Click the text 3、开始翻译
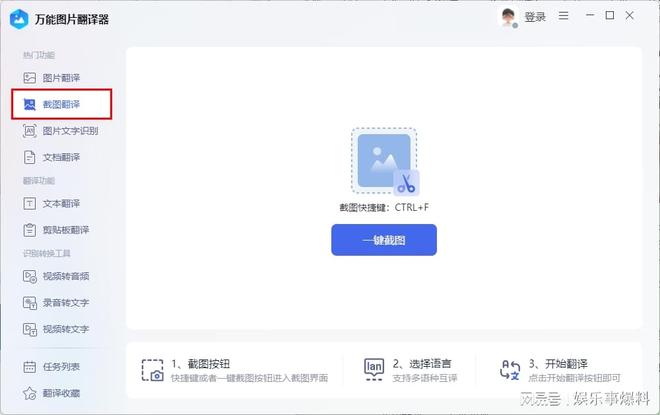 (x=558, y=364)
